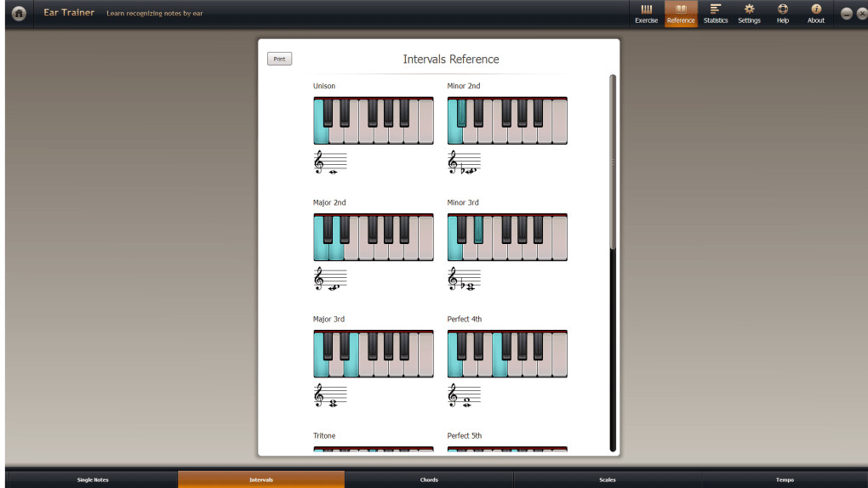Viewport: 868px width, 488px height.
Task: Click the 'Unison' label
Action: 324,86
